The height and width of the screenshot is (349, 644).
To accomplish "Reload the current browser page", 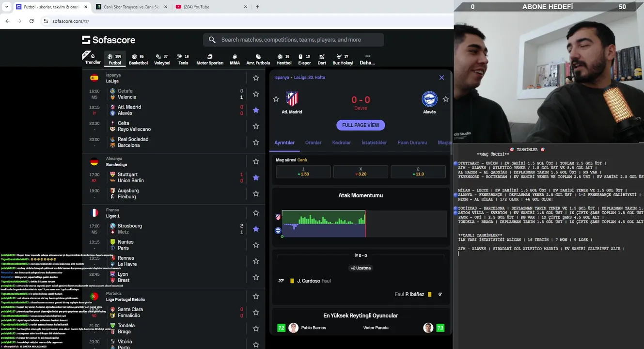I will pyautogui.click(x=31, y=21).
